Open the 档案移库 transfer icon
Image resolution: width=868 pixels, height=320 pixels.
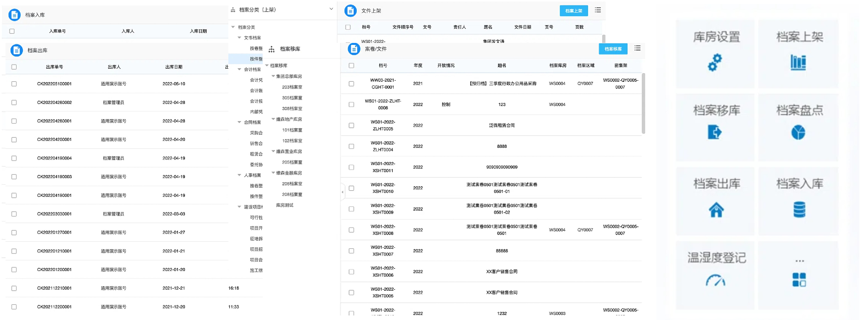tap(715, 132)
